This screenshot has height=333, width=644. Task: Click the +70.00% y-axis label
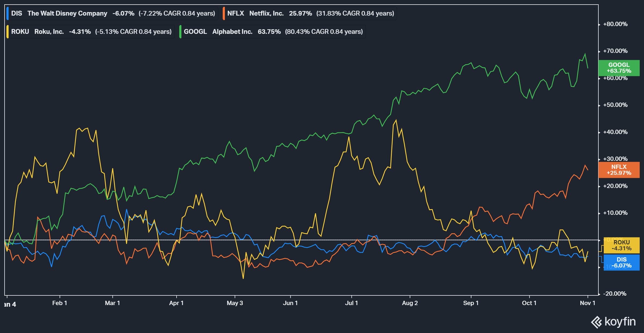tap(615, 51)
